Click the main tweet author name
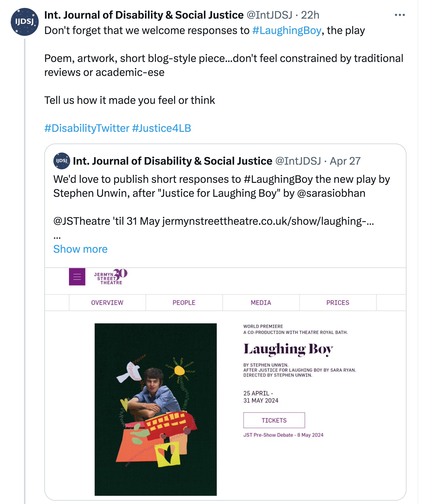The height and width of the screenshot is (504, 421). pyautogui.click(x=144, y=15)
